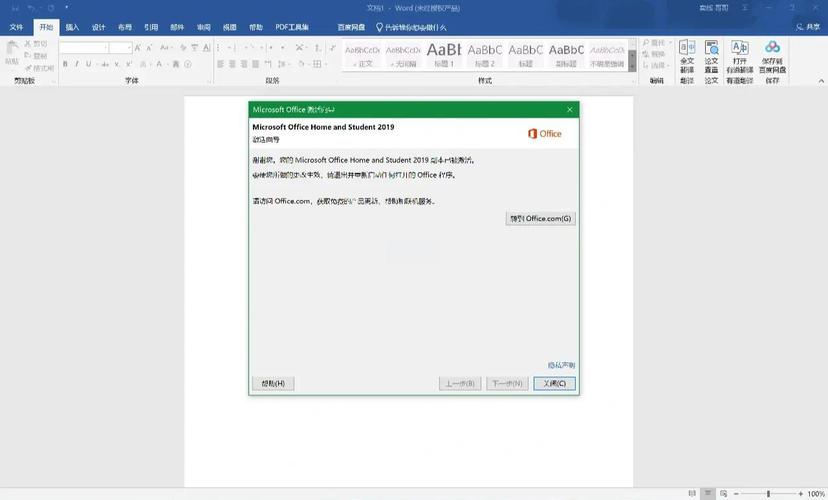The height and width of the screenshot is (500, 828).
Task: Align text right in paragraph group
Action: click(244, 64)
